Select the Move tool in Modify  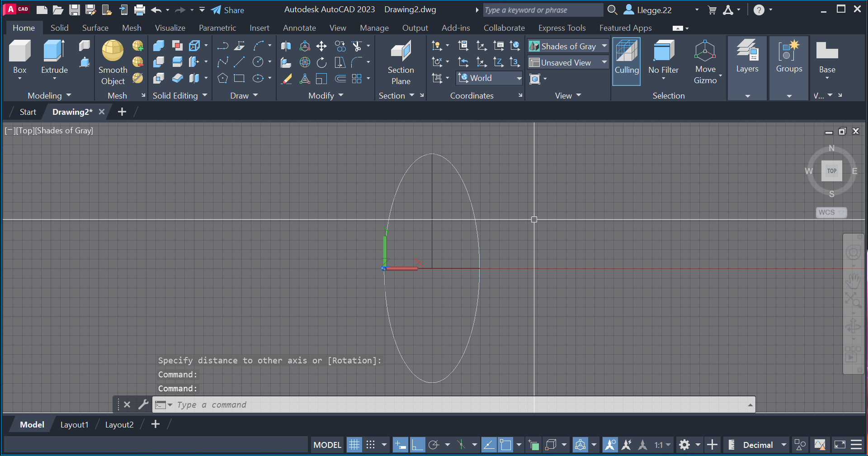321,46
